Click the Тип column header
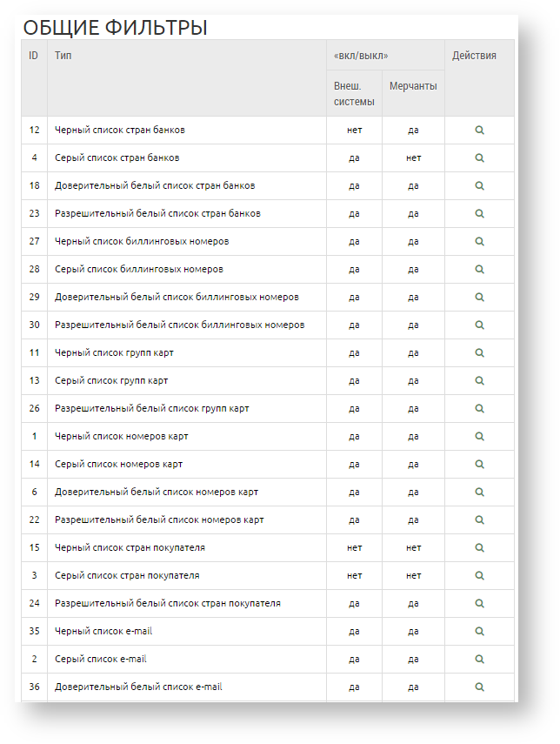560x744 pixels. pyautogui.click(x=63, y=56)
